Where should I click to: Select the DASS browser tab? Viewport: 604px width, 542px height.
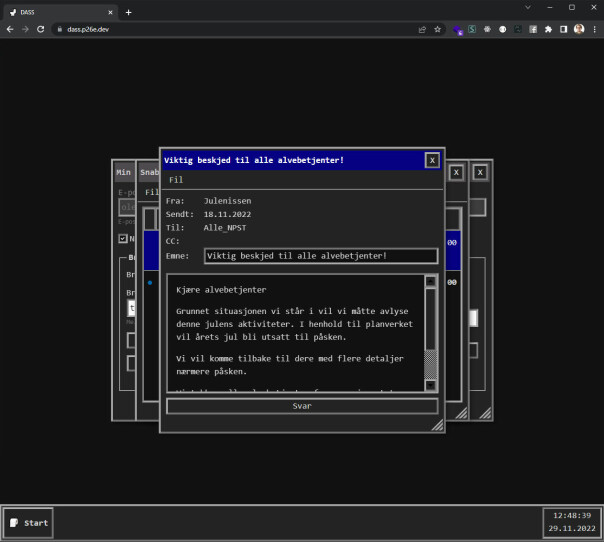click(60, 12)
